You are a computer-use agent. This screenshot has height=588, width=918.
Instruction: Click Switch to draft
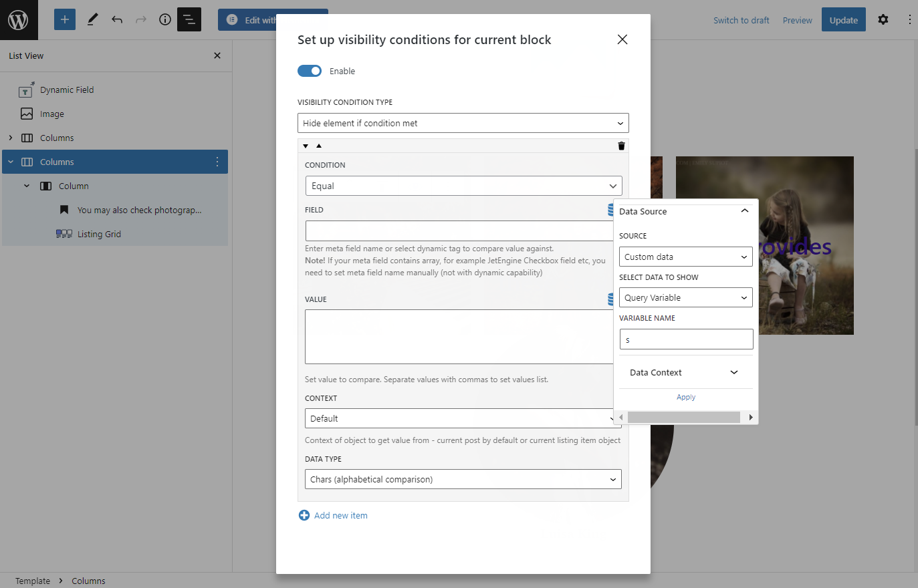coord(741,20)
